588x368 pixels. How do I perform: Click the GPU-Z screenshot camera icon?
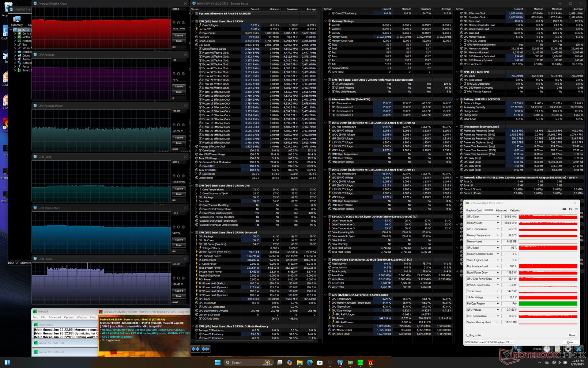pyautogui.click(x=564, y=209)
